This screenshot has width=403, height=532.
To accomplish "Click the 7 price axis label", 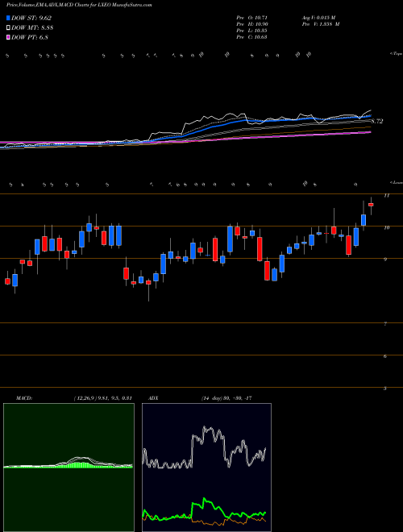I will click(385, 324).
